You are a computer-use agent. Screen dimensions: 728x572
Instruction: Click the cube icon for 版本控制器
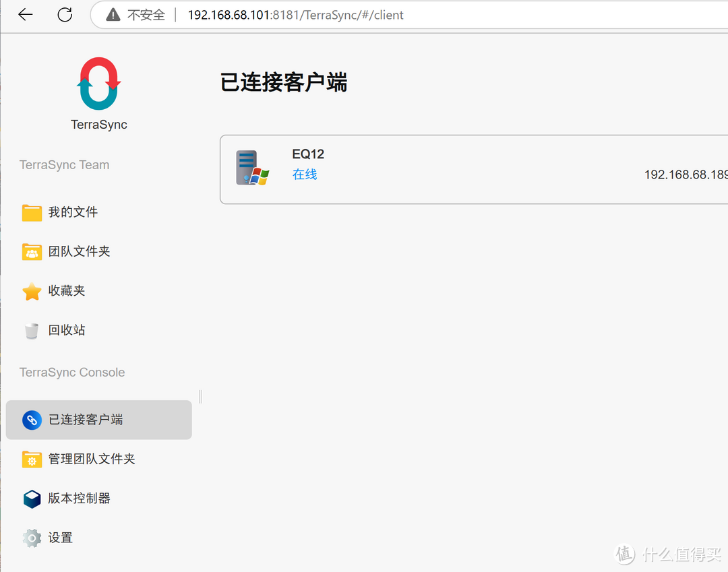pyautogui.click(x=32, y=499)
